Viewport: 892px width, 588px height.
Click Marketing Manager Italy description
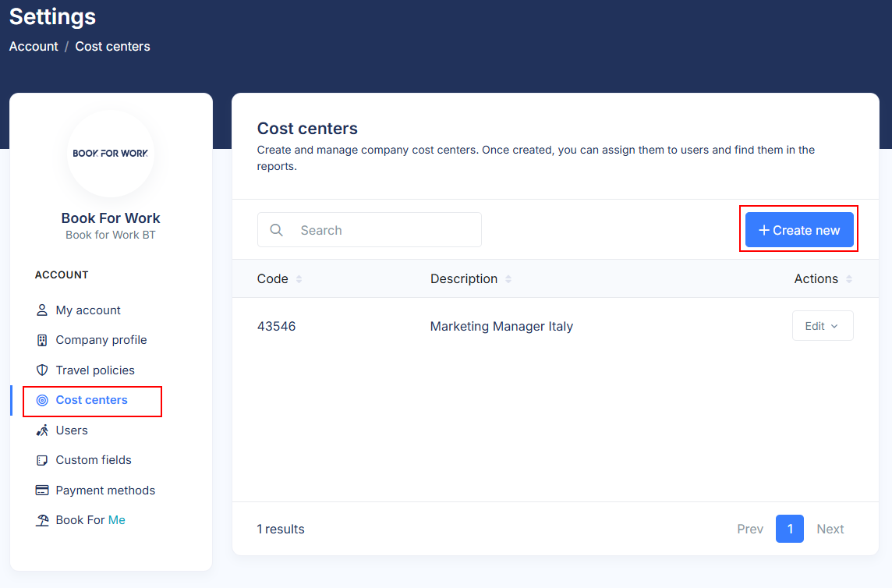[501, 326]
